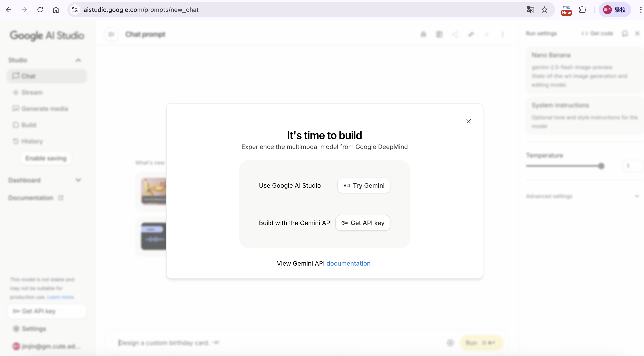Click the browser home icon
644x356 pixels.
[56, 10]
